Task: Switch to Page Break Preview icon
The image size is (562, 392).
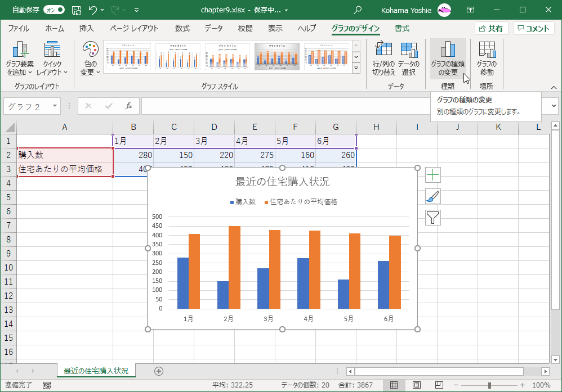Action: click(439, 385)
